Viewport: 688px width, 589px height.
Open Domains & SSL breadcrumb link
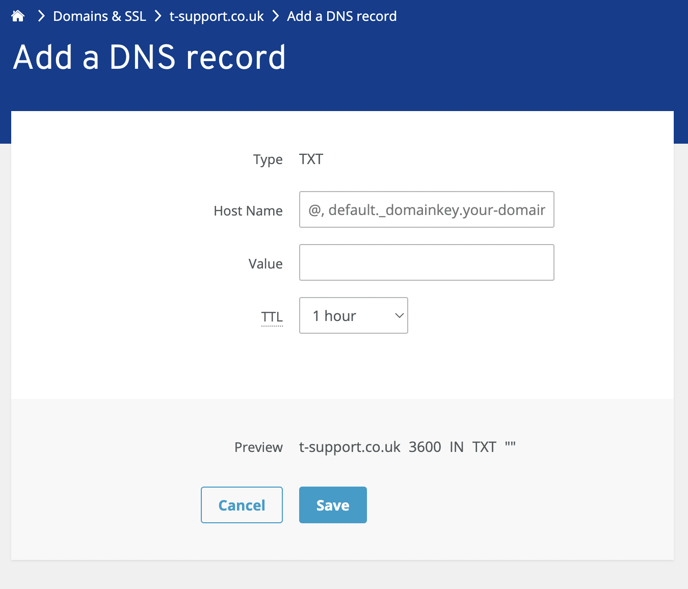(x=99, y=16)
